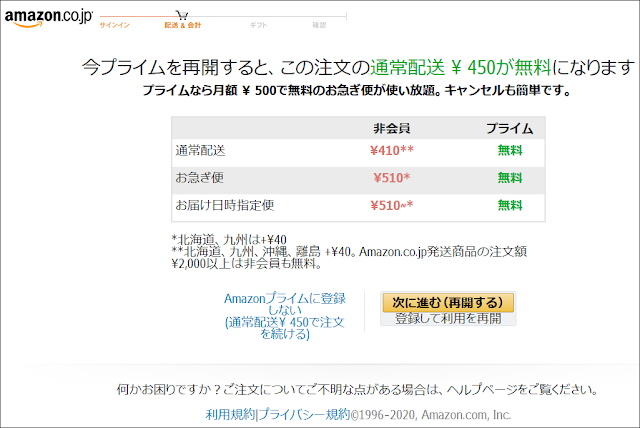Click the ¥510~* price cell
The width and height of the screenshot is (640, 428).
click(x=392, y=205)
